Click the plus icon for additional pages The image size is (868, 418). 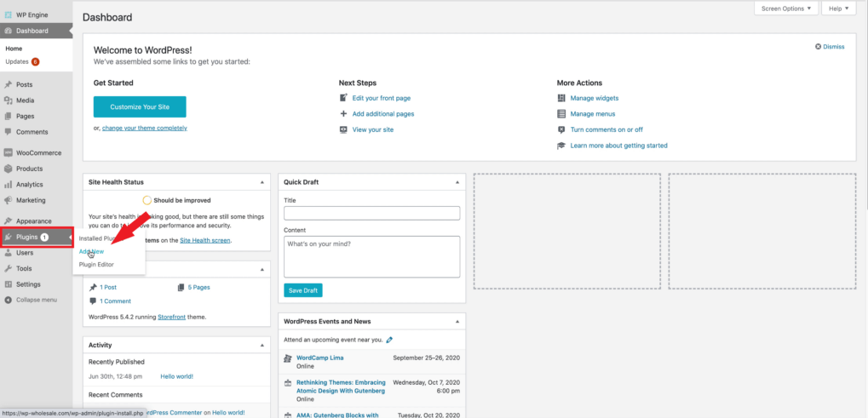coord(343,114)
